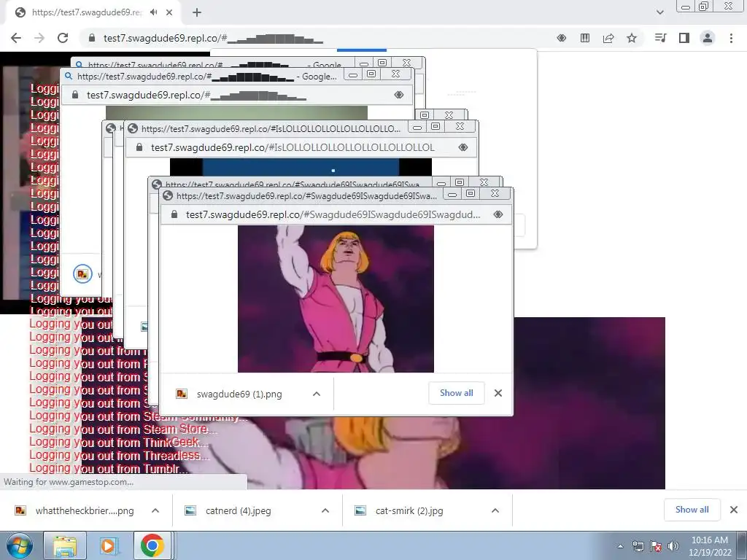Viewport: 747px width, 560px height.
Task: Open the volume tray icon
Action: coord(673,546)
